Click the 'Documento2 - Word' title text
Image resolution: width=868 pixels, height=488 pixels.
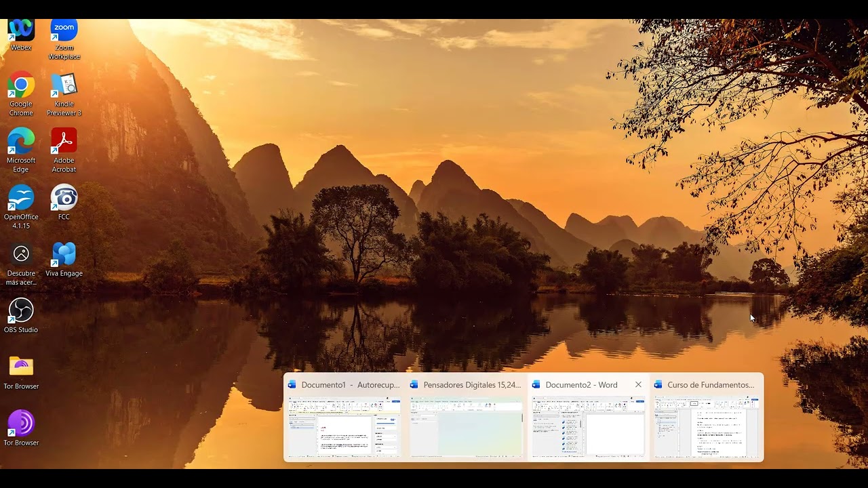coord(581,384)
